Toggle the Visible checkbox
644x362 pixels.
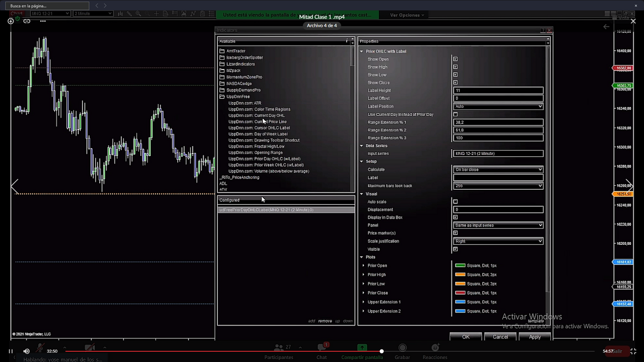tap(455, 249)
